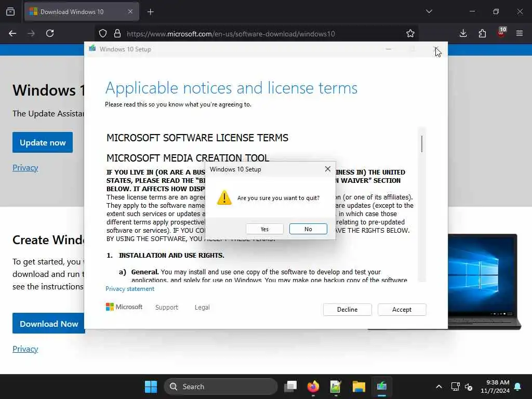
Task: Open Privacy link below Download Now
Action: click(x=25, y=349)
